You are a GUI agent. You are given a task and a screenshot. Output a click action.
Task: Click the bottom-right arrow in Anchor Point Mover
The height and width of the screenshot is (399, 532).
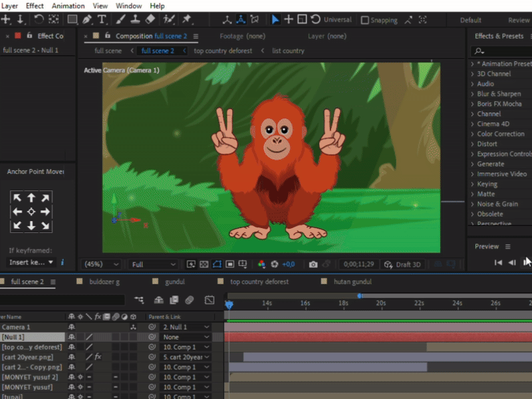point(45,225)
